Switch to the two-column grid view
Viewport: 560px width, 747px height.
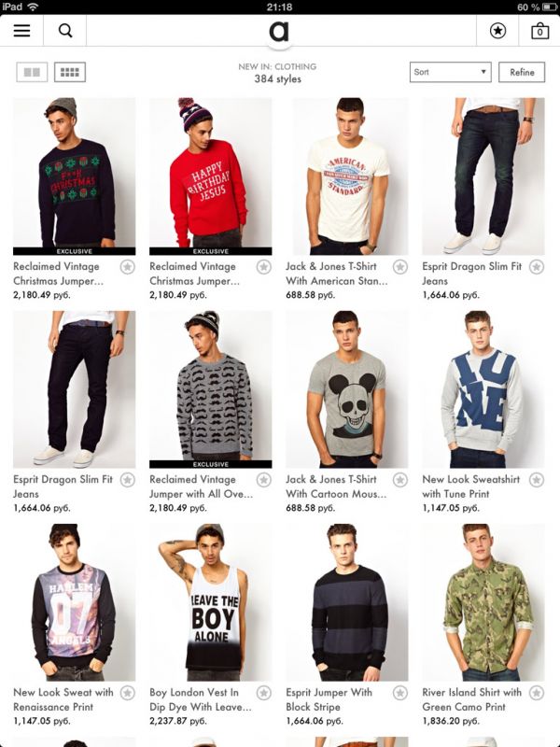pyautogui.click(x=32, y=73)
